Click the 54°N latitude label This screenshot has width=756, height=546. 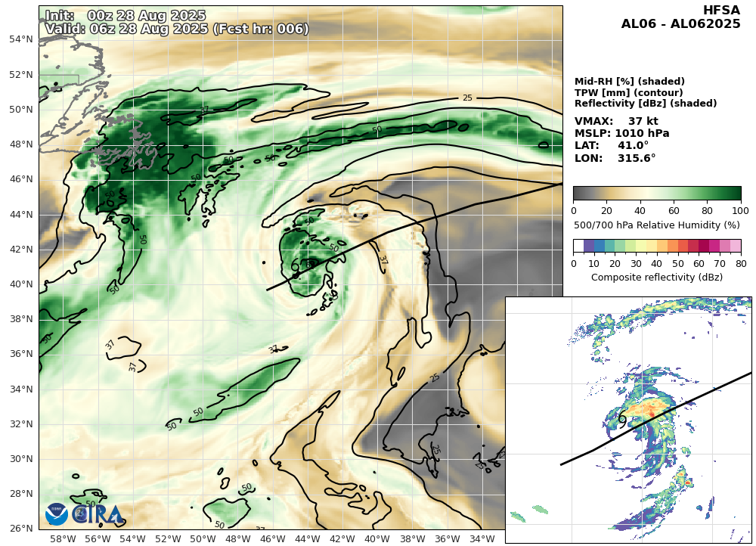pyautogui.click(x=21, y=39)
